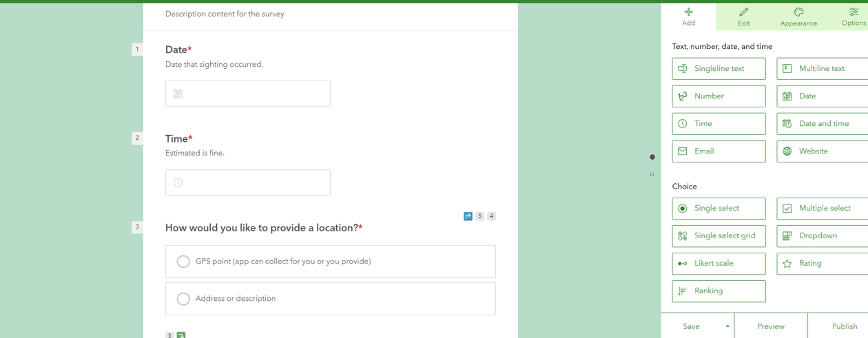Open the Appearance tab
Screen dimensions: 868x338
798,17
